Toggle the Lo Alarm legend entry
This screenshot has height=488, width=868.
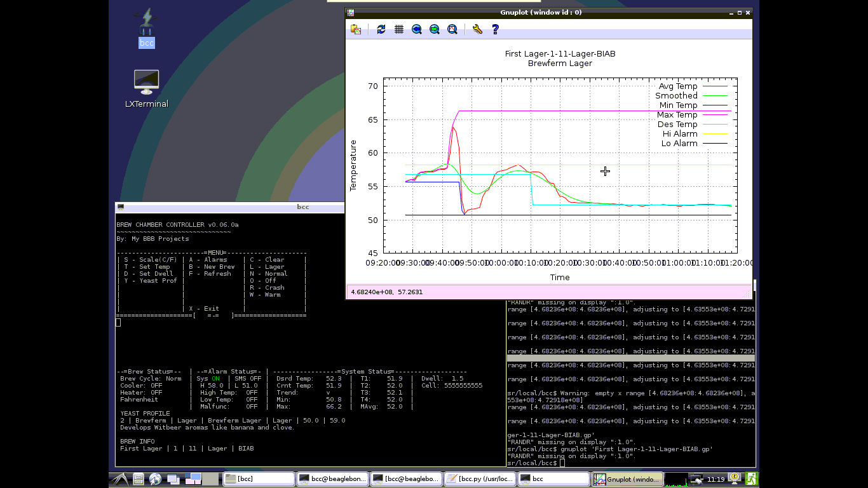tap(694, 144)
